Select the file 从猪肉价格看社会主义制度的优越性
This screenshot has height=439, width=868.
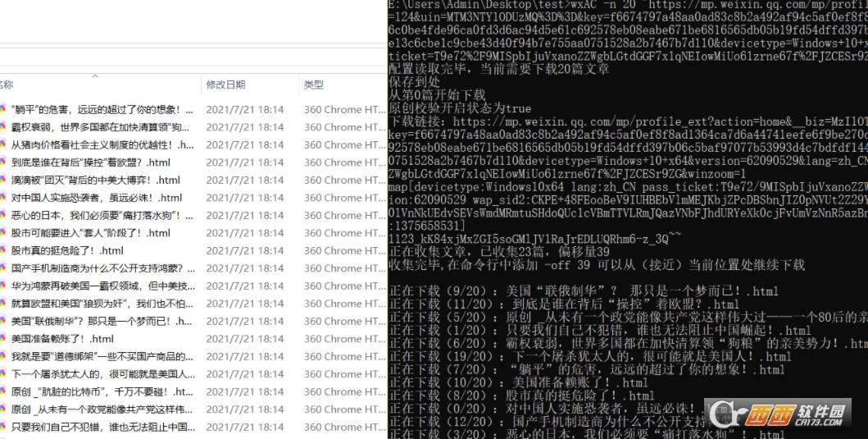102,144
